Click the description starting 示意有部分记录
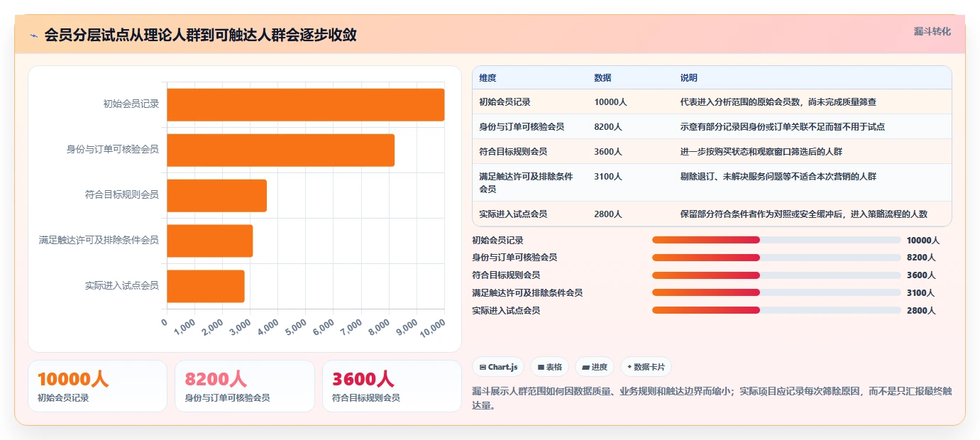Screen dimensions: 980x440 [782, 127]
